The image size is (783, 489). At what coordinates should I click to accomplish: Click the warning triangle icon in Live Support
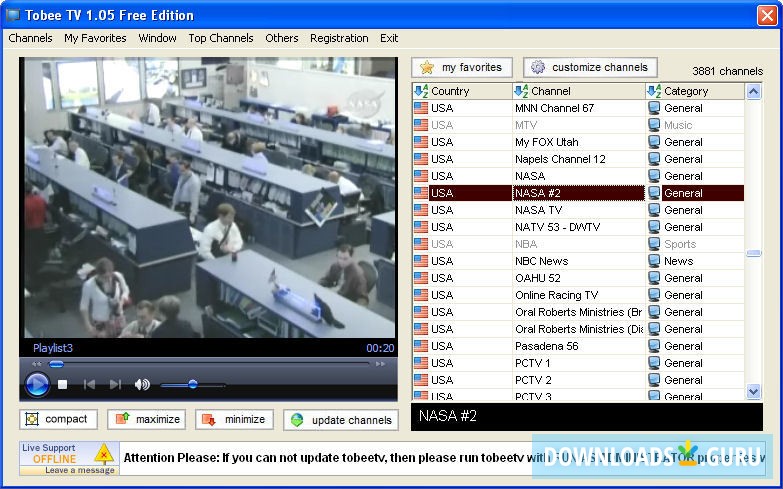pos(104,454)
